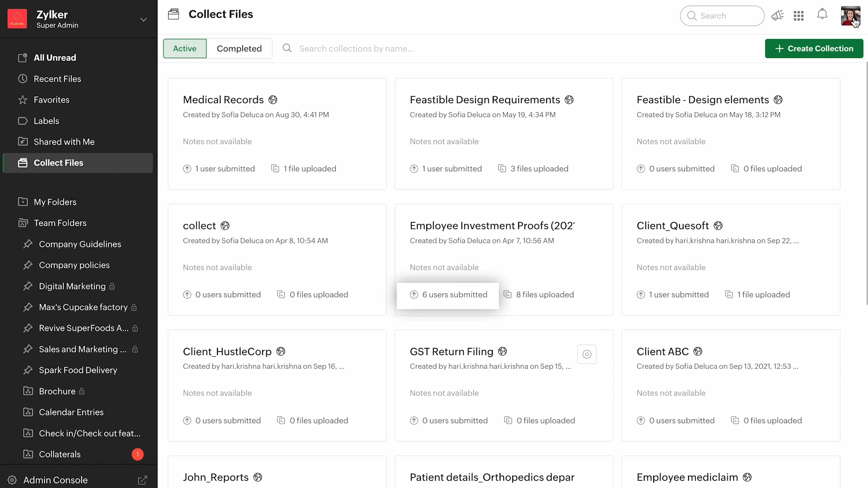Click the global Search box
This screenshot has width=868, height=488.
tap(722, 16)
